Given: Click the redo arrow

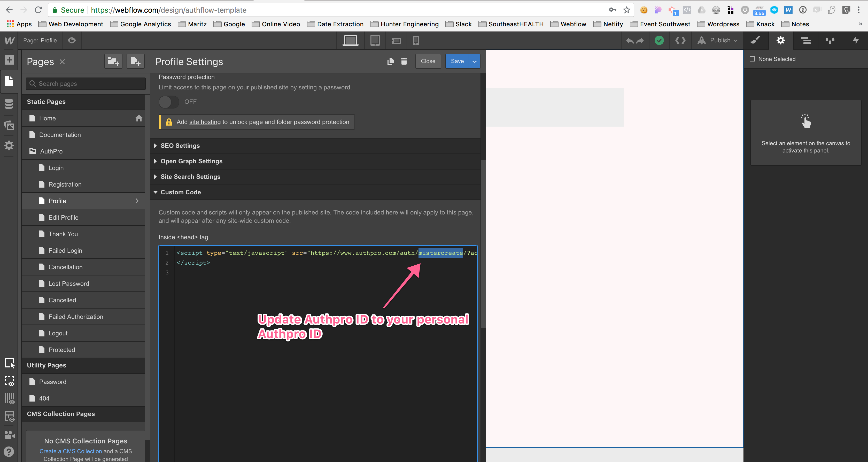Looking at the screenshot, I should tap(640, 41).
